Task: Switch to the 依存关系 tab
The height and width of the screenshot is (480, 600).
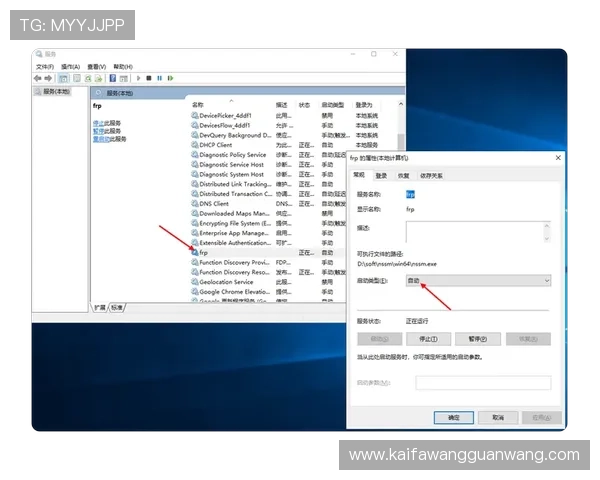Action: (431, 175)
